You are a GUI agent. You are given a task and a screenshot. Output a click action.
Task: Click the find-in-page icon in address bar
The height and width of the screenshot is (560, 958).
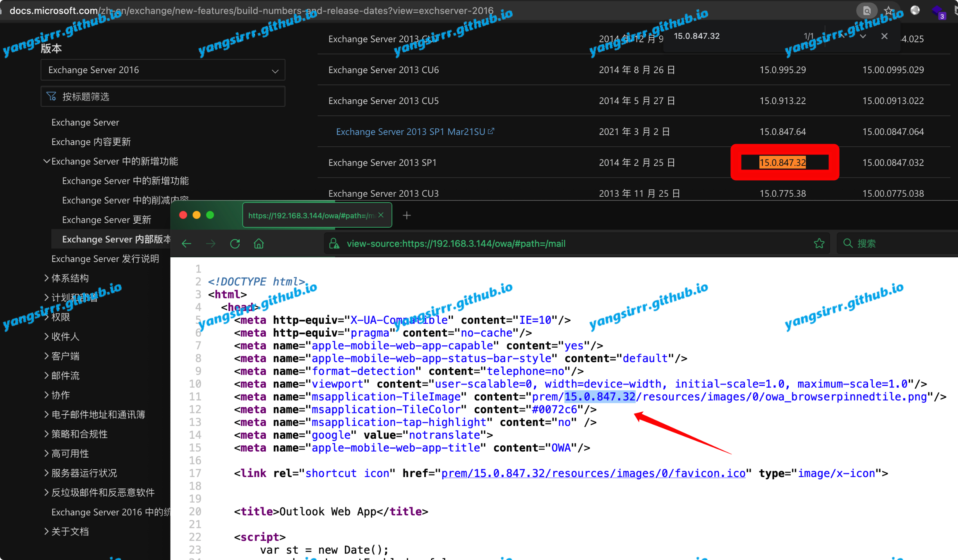(867, 11)
